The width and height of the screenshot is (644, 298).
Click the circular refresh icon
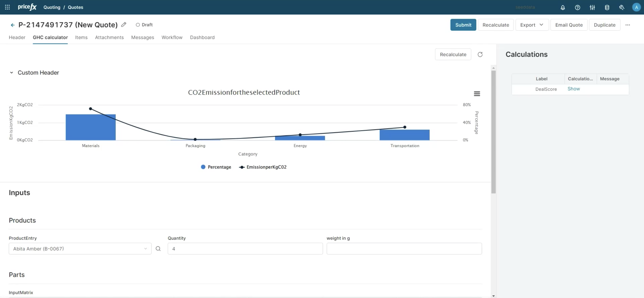click(480, 54)
